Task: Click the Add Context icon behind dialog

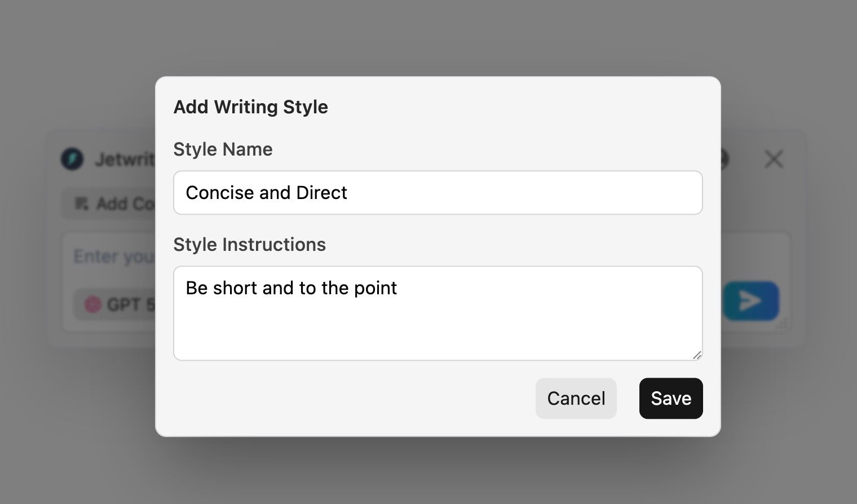Action: click(82, 204)
